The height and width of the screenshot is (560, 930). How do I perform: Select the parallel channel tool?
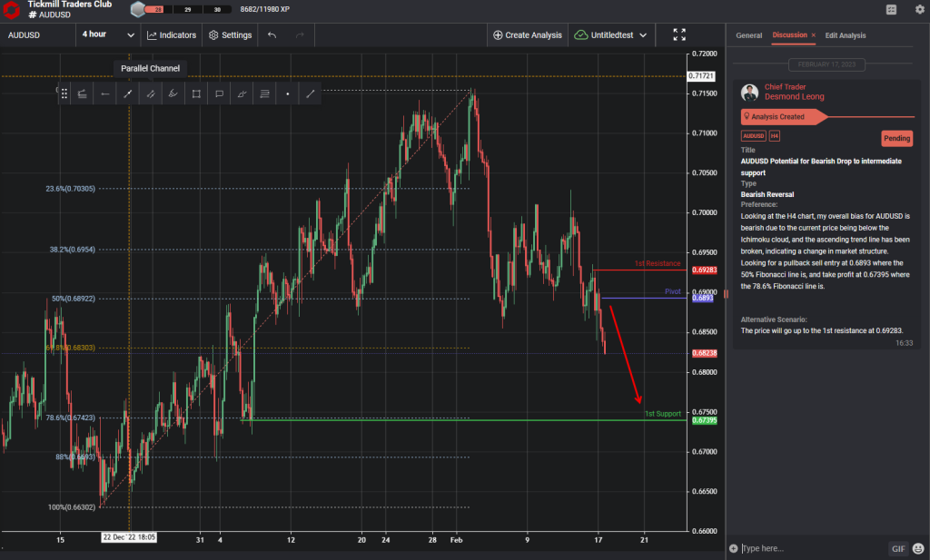(x=150, y=93)
